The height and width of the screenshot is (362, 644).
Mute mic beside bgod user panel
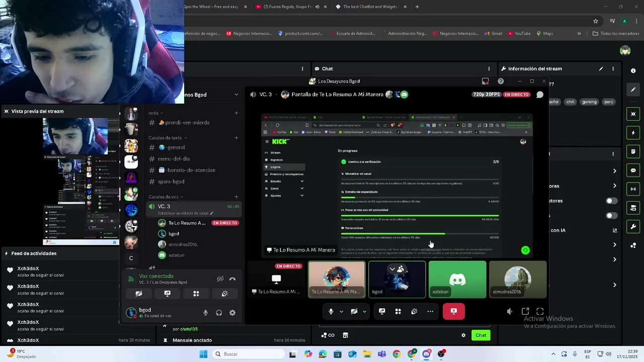click(x=205, y=313)
